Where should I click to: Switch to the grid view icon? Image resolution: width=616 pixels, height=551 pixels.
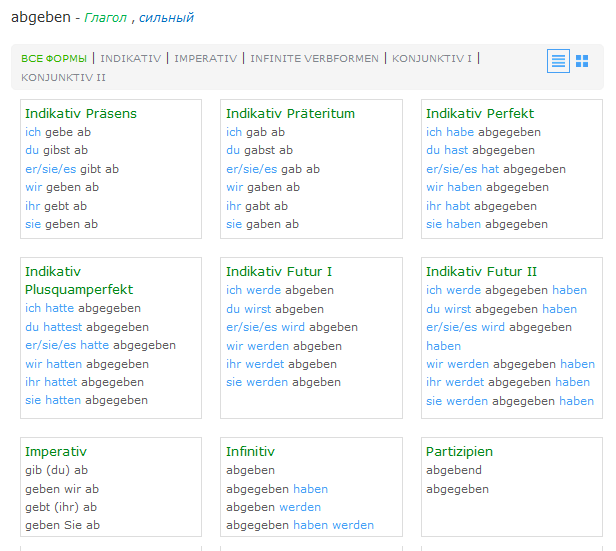pos(582,61)
